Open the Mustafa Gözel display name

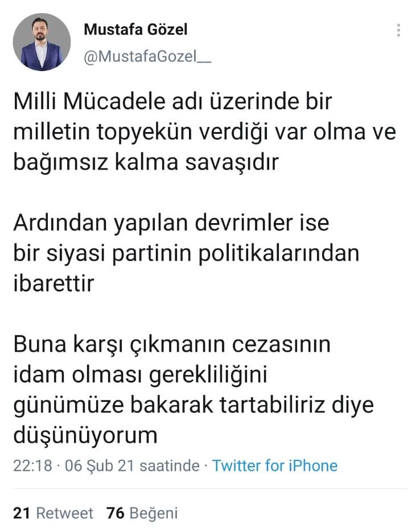point(135,29)
